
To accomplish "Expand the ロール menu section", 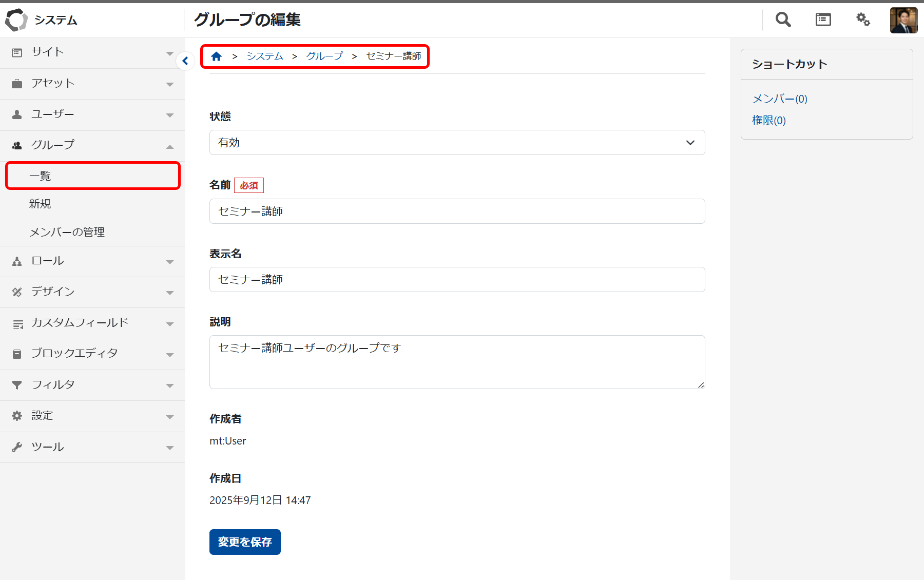I will pyautogui.click(x=92, y=261).
